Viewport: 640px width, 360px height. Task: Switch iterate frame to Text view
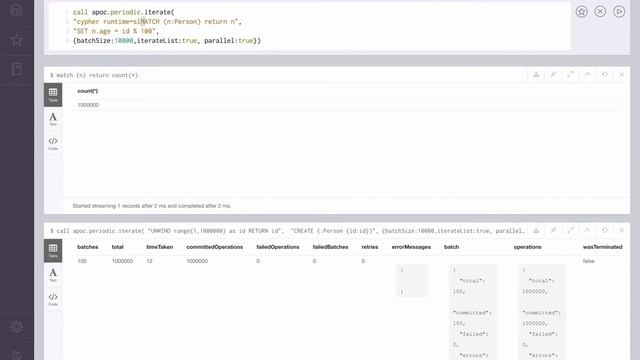53,275
